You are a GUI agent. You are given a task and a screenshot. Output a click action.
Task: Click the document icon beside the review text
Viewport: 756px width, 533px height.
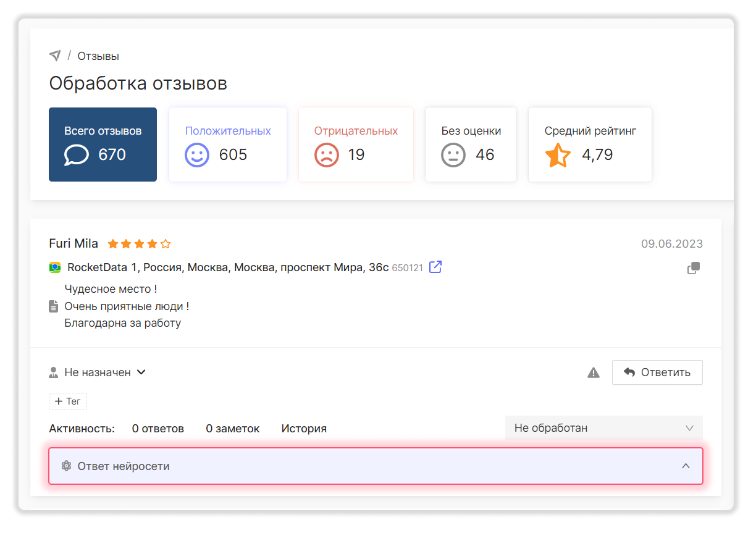tap(54, 305)
